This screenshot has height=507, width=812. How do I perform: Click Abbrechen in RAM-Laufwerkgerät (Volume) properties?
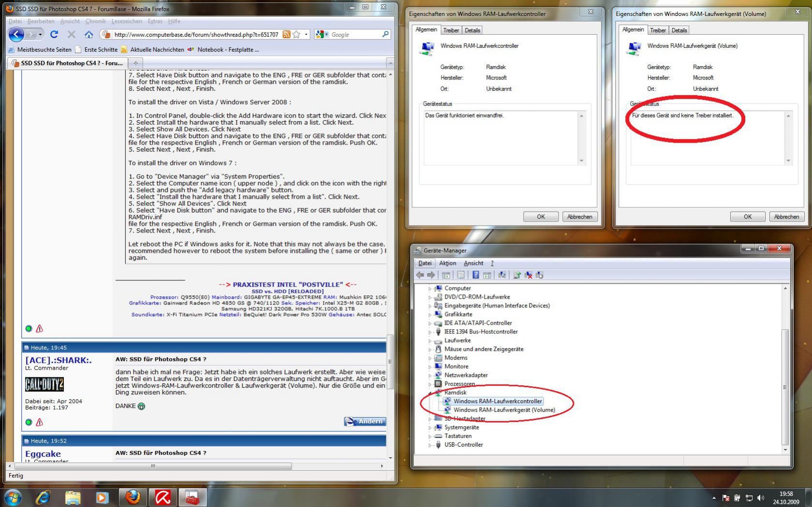(x=786, y=217)
